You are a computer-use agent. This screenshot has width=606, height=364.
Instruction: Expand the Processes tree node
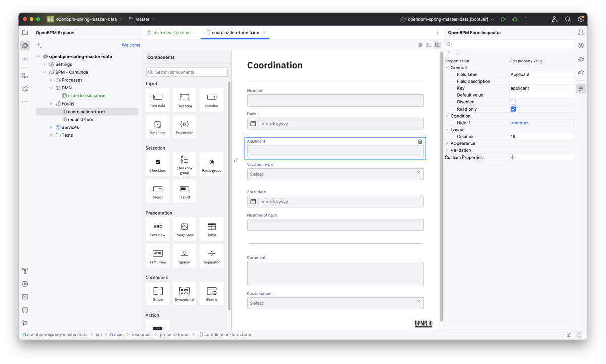[x=51, y=80]
